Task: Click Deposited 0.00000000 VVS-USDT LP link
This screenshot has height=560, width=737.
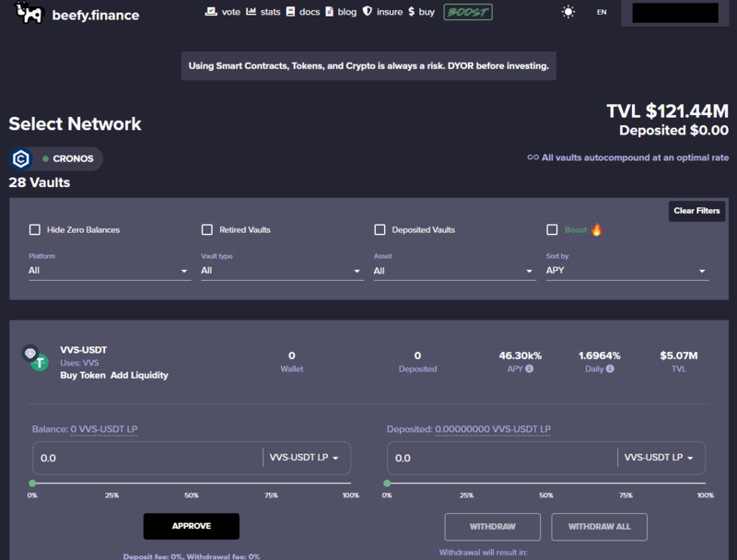Action: (x=493, y=429)
